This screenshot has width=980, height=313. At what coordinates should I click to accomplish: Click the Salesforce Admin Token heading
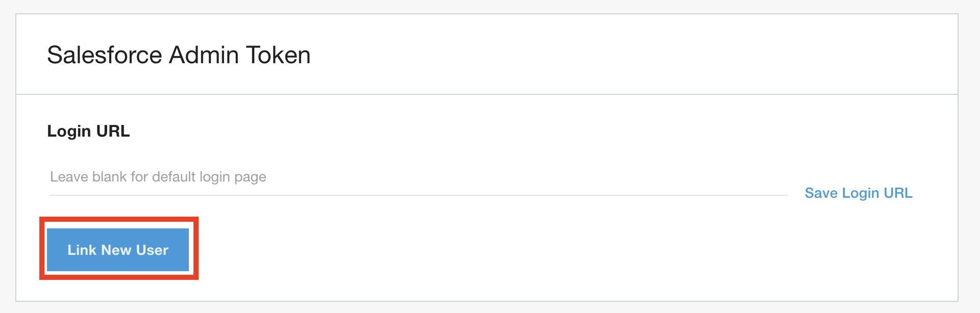coord(179,55)
